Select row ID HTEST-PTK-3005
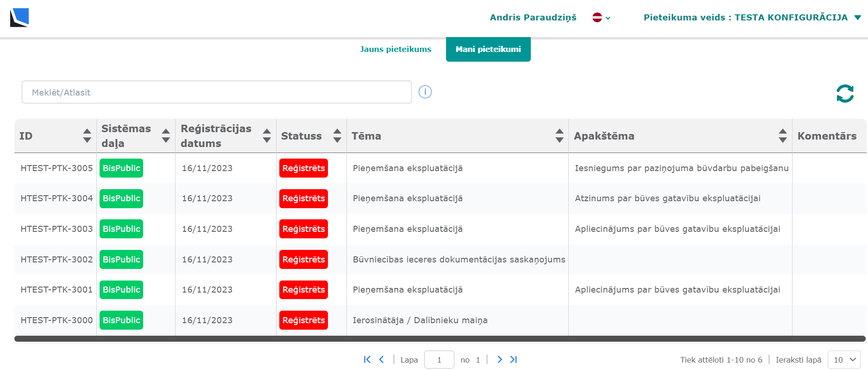Screen dimensions: 868x370 (57, 168)
